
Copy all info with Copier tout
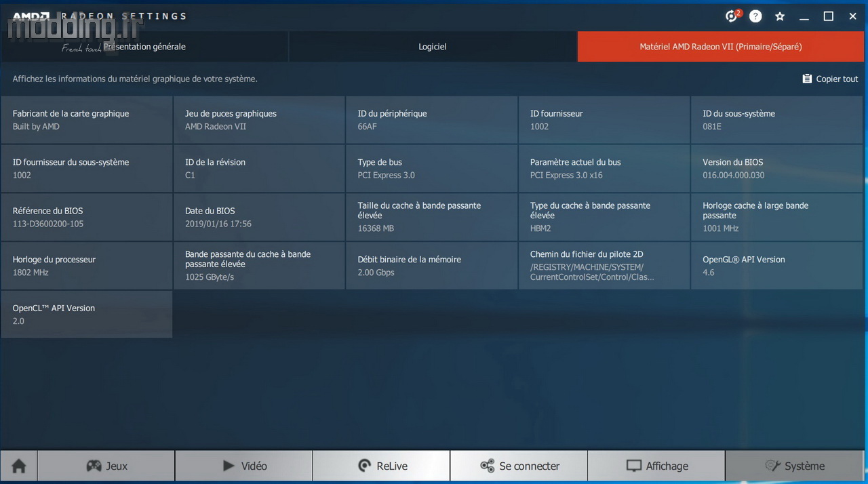click(830, 79)
